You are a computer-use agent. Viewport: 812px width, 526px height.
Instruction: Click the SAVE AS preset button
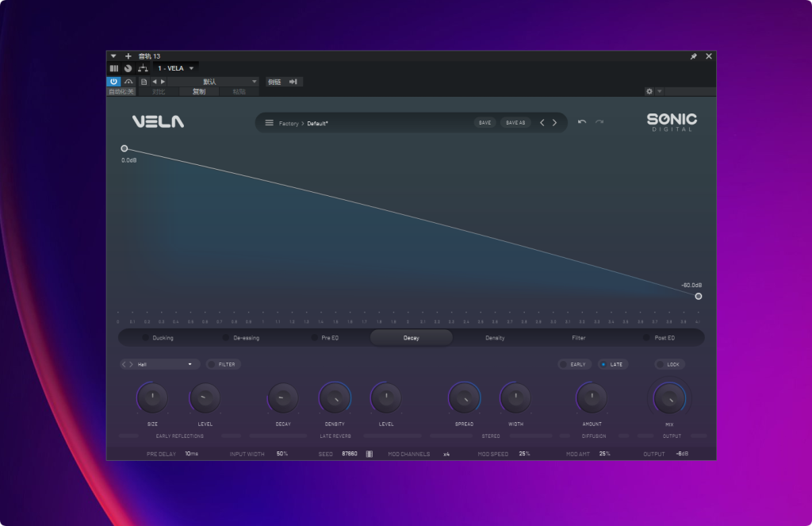pos(515,123)
